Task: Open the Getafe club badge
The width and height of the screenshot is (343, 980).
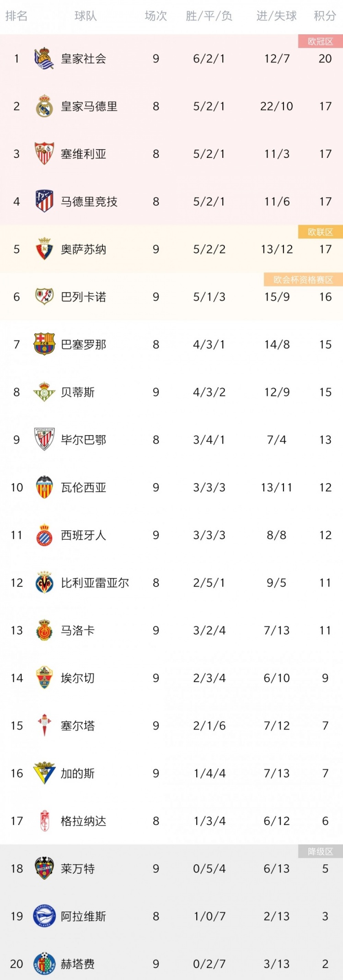Action: (44, 964)
